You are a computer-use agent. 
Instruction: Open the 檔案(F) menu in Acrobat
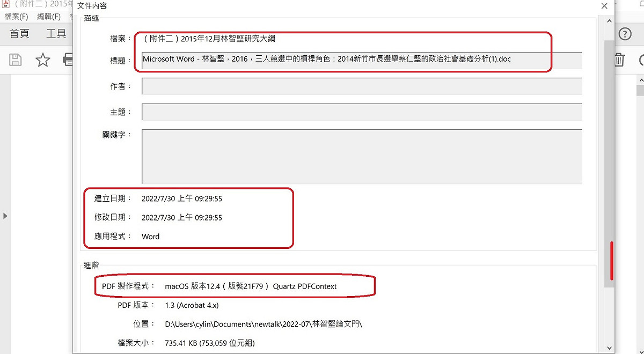16,17
